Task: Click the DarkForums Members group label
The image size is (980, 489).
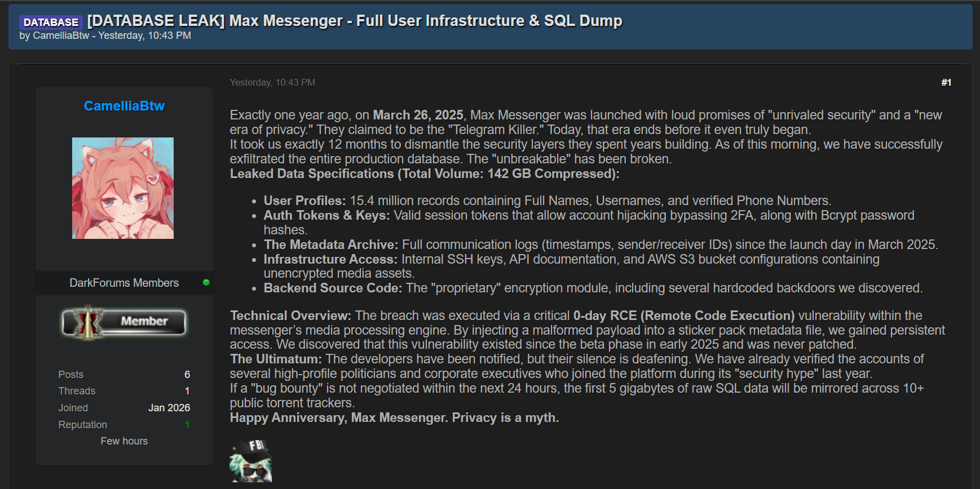Action: click(124, 283)
